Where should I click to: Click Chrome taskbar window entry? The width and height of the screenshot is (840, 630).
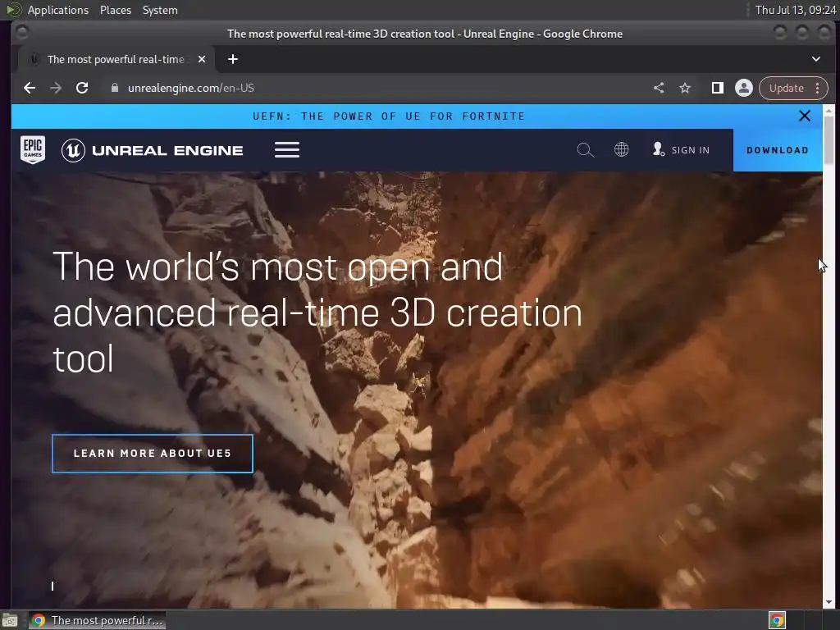pos(98,620)
